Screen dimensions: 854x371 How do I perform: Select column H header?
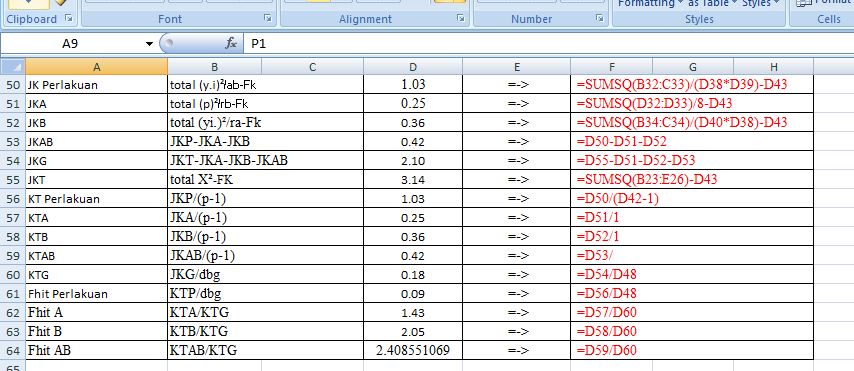tap(774, 67)
